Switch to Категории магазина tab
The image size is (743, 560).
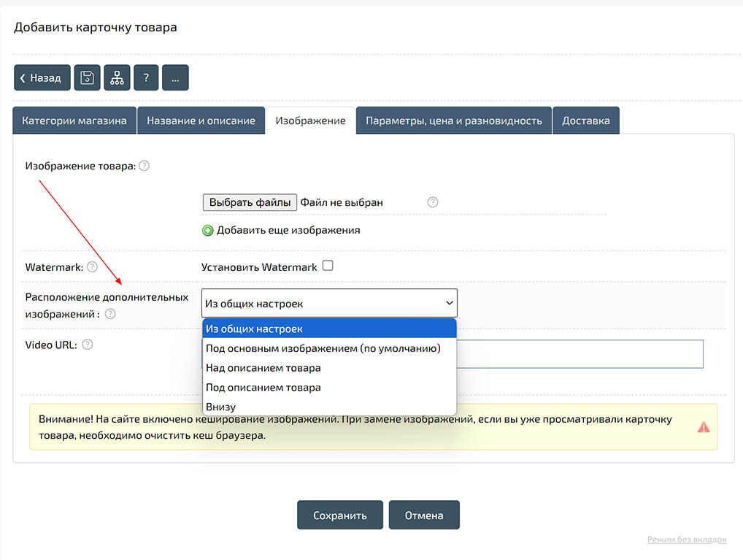pyautogui.click(x=74, y=120)
